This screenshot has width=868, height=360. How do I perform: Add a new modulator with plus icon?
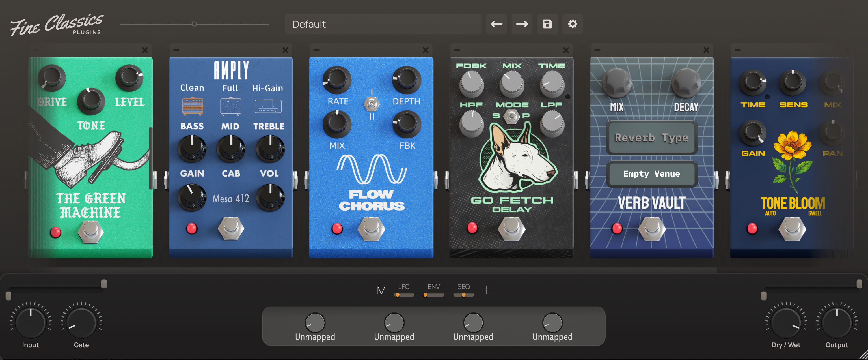tap(486, 290)
